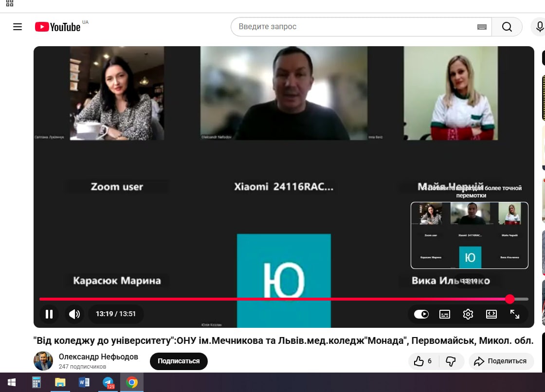This screenshot has width=545, height=392.
Task: Toggle the autoplay switch
Action: click(421, 314)
